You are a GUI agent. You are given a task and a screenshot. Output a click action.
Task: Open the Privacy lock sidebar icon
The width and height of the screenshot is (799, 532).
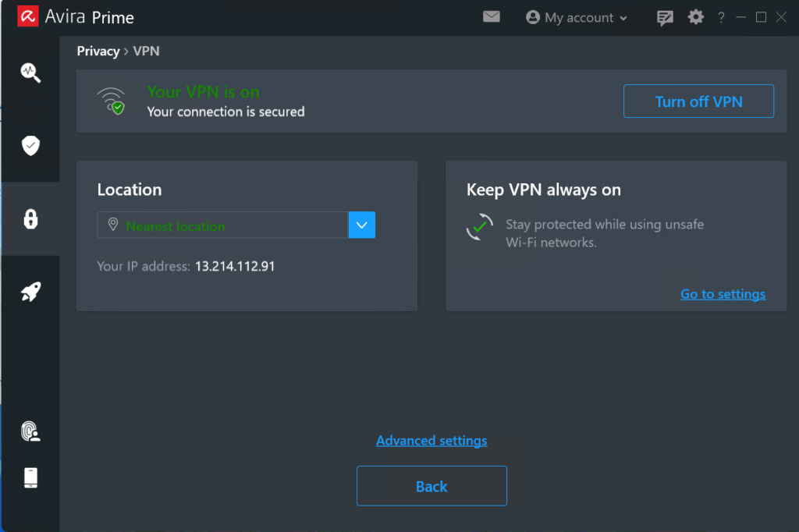pyautogui.click(x=30, y=219)
